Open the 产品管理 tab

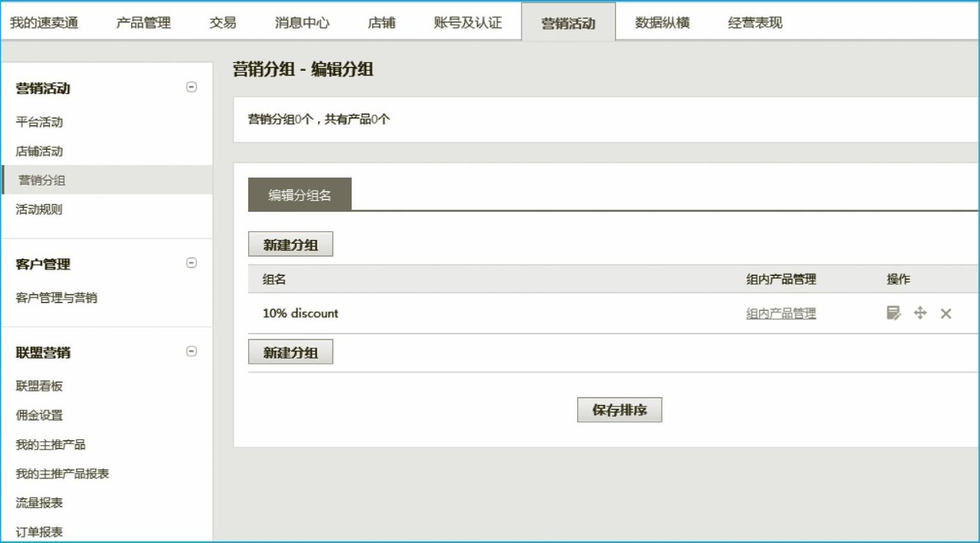[143, 23]
